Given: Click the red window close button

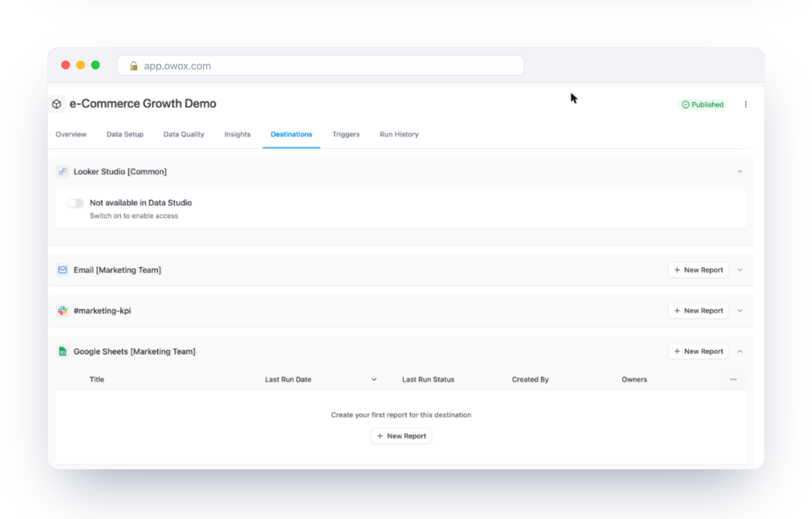Looking at the screenshot, I should pyautogui.click(x=66, y=65).
